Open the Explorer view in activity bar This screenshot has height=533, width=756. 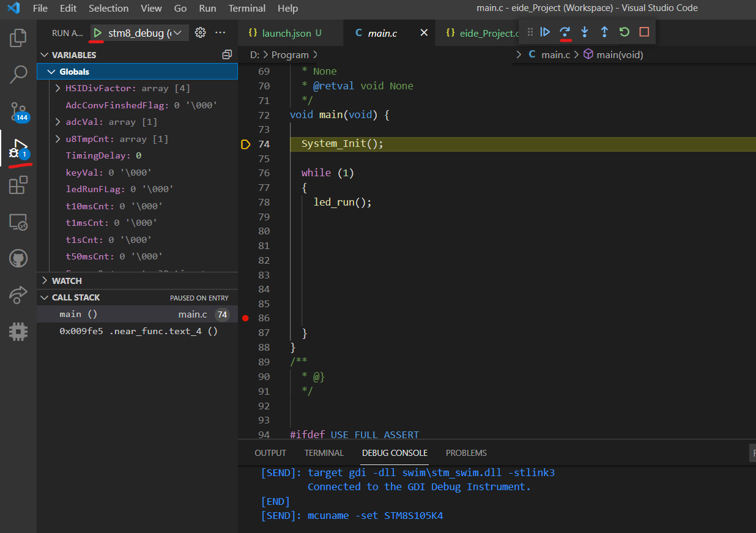(18, 38)
